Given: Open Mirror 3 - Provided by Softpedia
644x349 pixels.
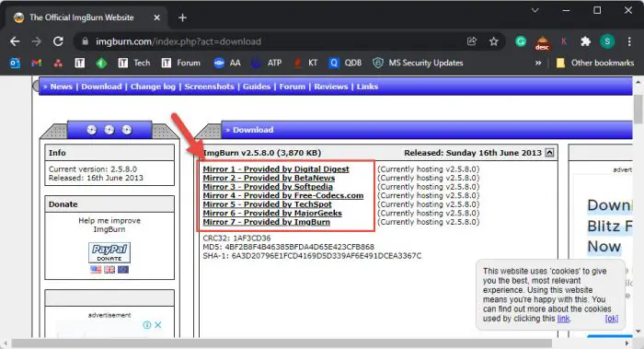Looking at the screenshot, I should (268, 187).
